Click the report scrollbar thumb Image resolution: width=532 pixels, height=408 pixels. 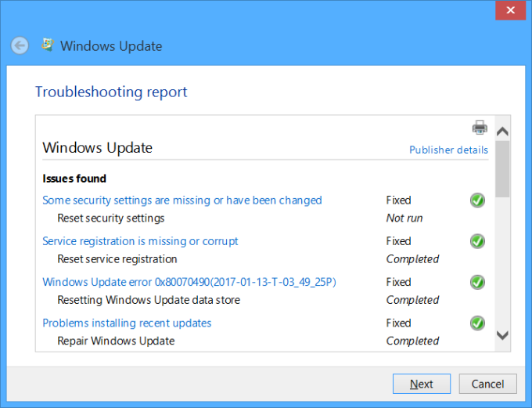(502, 169)
